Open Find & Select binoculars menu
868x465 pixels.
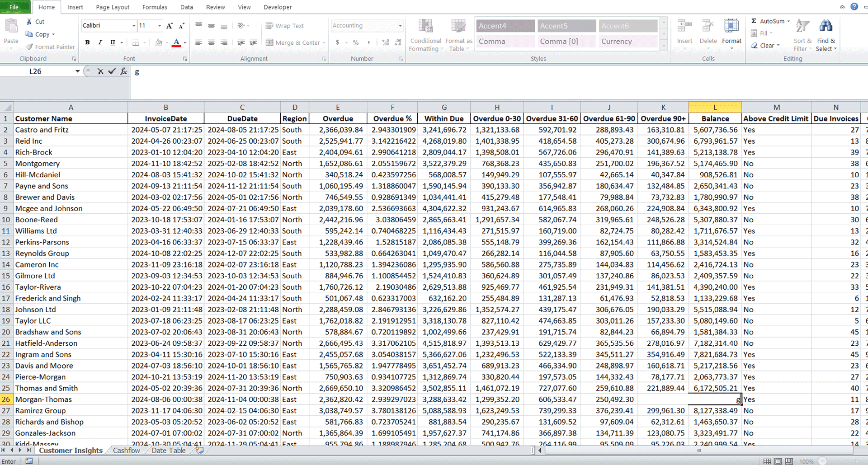tap(826, 35)
